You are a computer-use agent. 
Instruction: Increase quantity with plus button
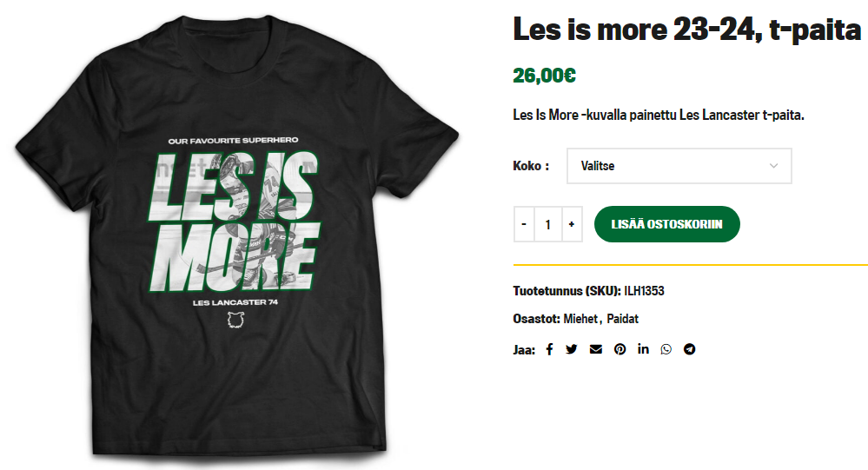(x=572, y=224)
